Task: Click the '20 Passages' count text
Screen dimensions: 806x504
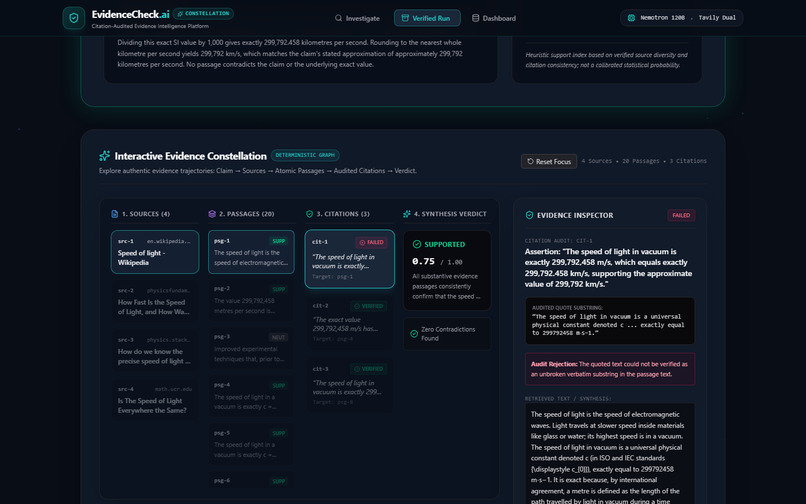Action: click(x=640, y=161)
